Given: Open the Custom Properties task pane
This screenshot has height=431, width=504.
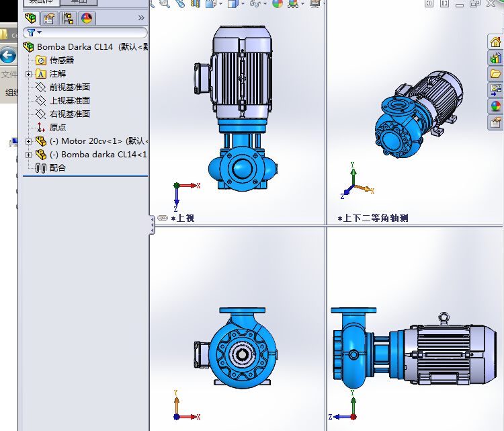Looking at the screenshot, I should [495, 122].
